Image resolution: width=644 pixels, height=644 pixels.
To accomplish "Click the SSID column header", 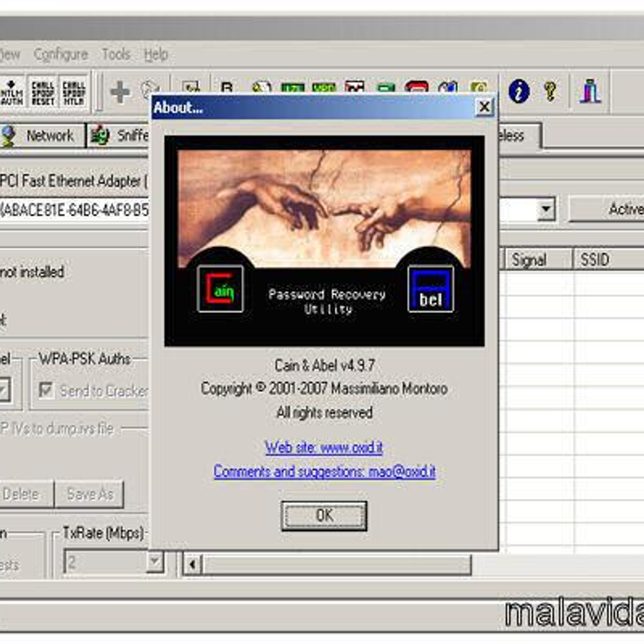I will point(609,260).
